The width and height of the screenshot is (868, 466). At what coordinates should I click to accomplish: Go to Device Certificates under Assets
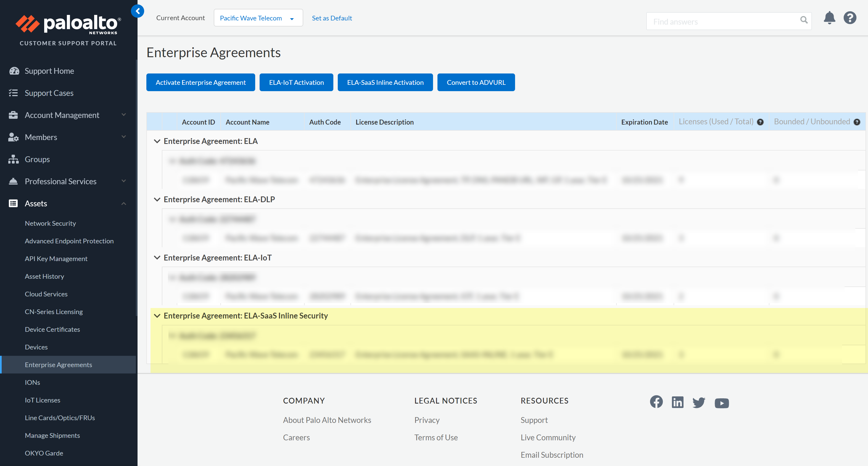tap(52, 329)
